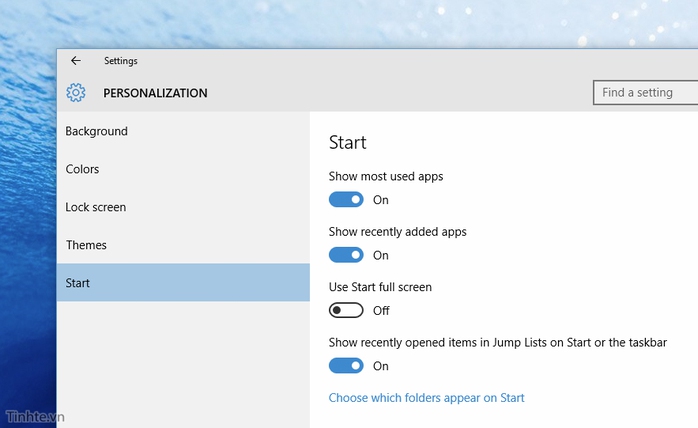The image size is (698, 428).
Task: Click the back arrow in Settings
Action: (x=76, y=61)
